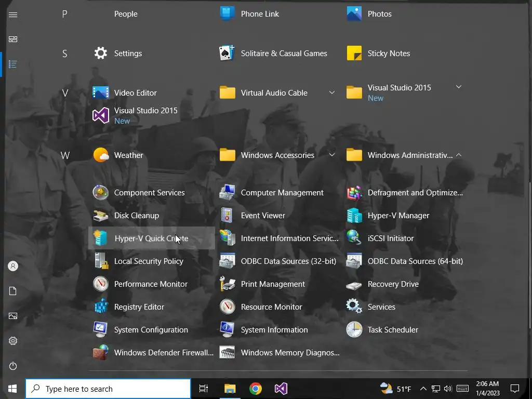Open Documents from Start sidebar
The height and width of the screenshot is (399, 532).
pyautogui.click(x=13, y=291)
